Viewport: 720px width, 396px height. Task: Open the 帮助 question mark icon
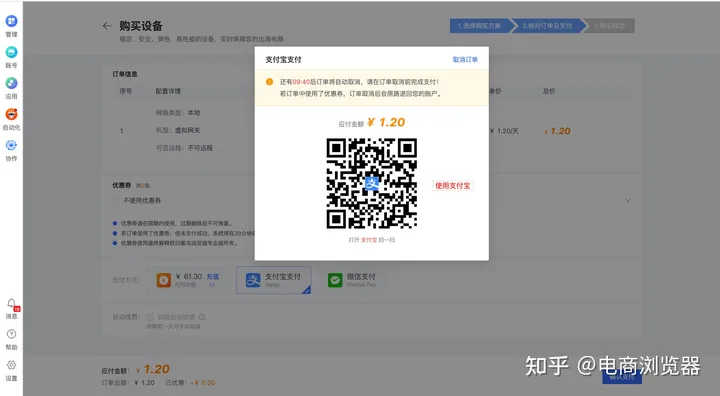pos(11,334)
